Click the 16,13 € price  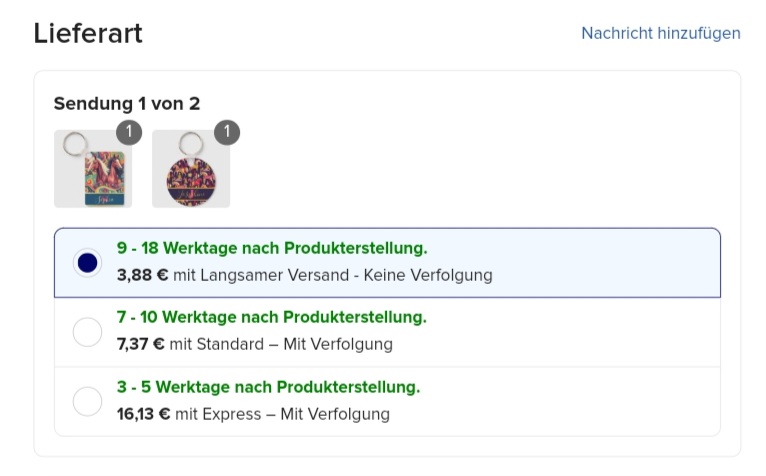(x=143, y=414)
